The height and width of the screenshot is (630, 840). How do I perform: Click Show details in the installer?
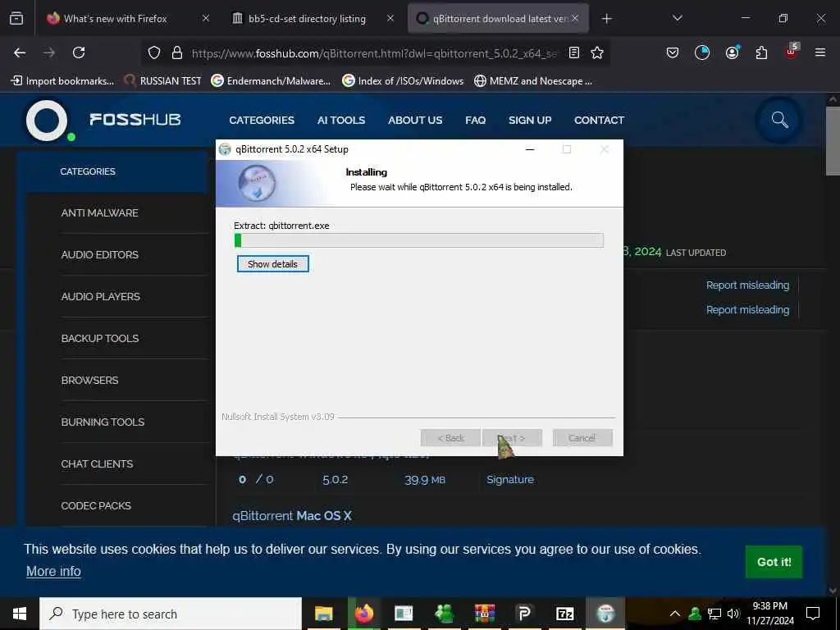(272, 264)
